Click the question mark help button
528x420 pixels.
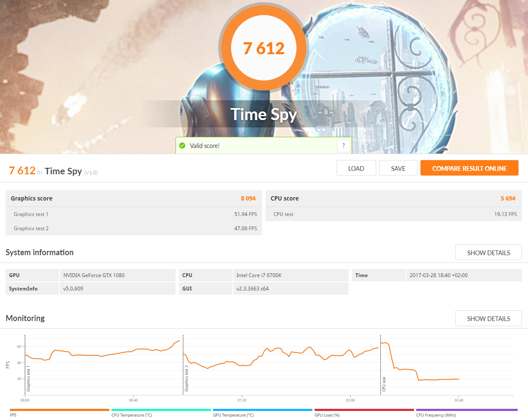343,146
